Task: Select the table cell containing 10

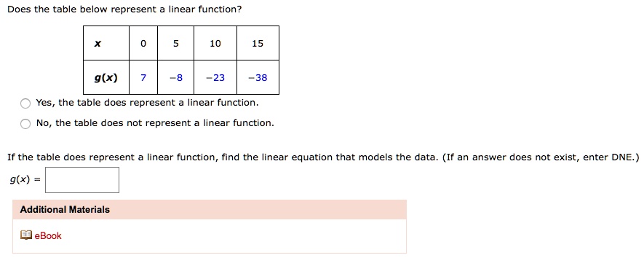Action: (x=215, y=43)
